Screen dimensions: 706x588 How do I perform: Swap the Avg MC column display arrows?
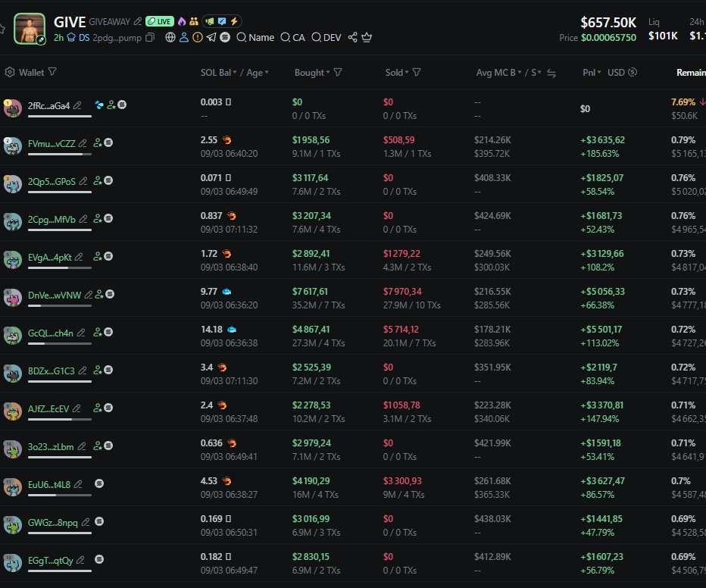pyautogui.click(x=551, y=73)
